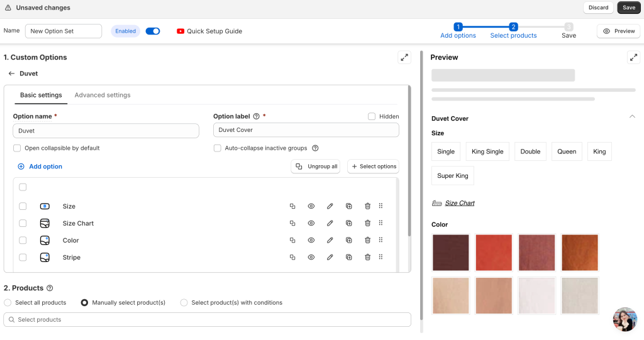Open the support chat avatar

[x=625, y=319]
